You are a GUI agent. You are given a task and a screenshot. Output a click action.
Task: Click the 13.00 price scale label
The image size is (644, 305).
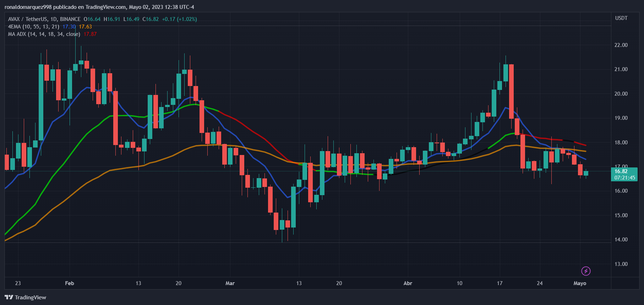(621, 264)
